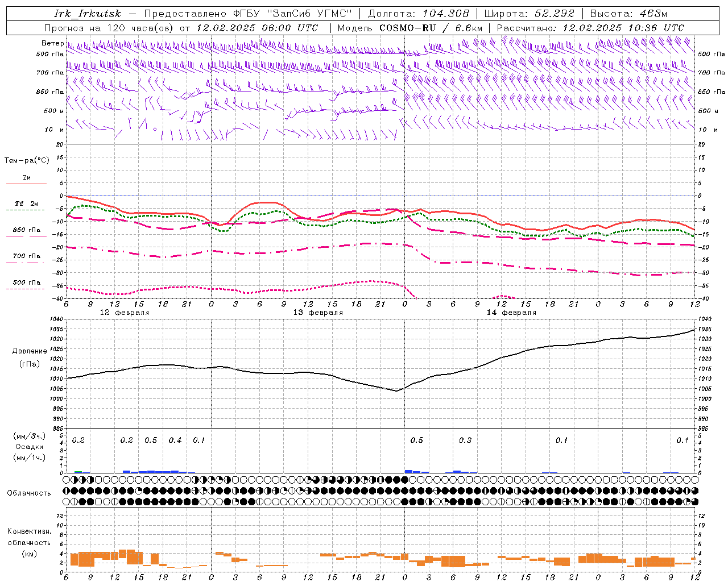Viewport: 728px width, 582px height.
Task: Click the "Ветер" wind panel label
Action: click(52, 43)
